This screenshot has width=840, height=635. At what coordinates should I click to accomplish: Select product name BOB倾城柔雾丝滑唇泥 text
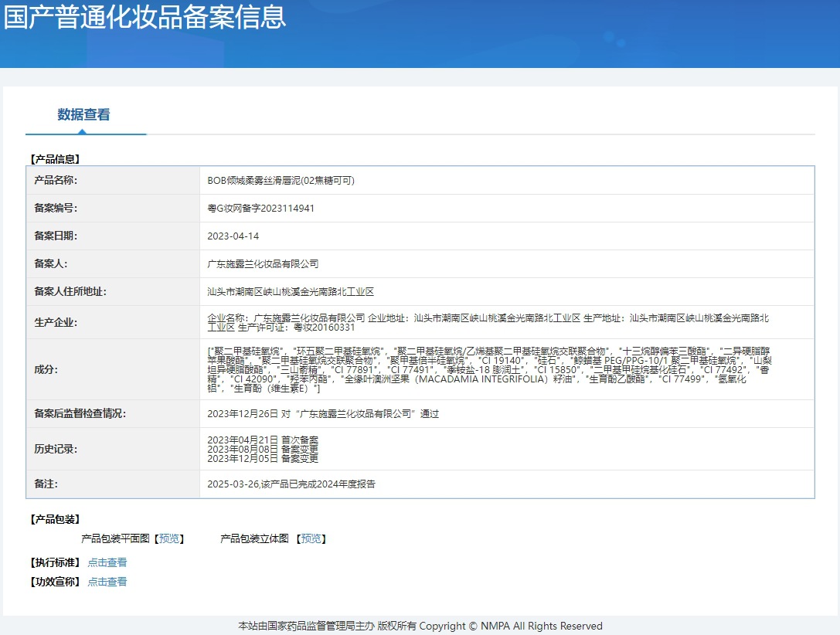[281, 181]
